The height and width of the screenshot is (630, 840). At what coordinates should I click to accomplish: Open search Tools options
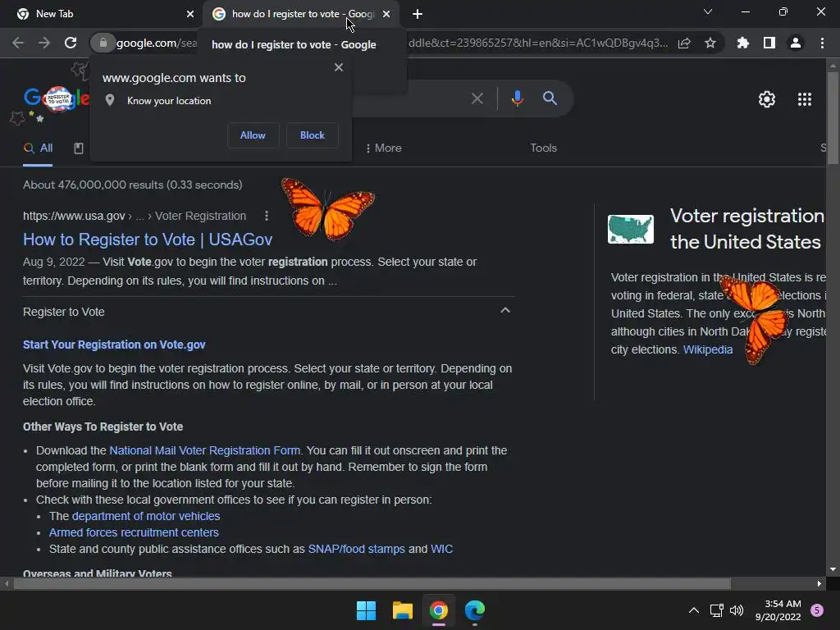[543, 148]
